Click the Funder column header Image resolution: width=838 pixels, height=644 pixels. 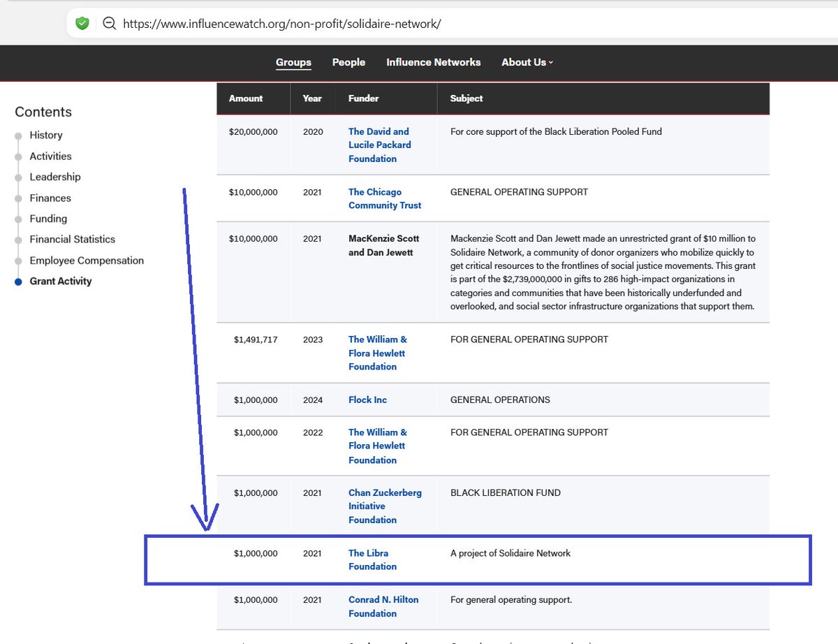(364, 98)
